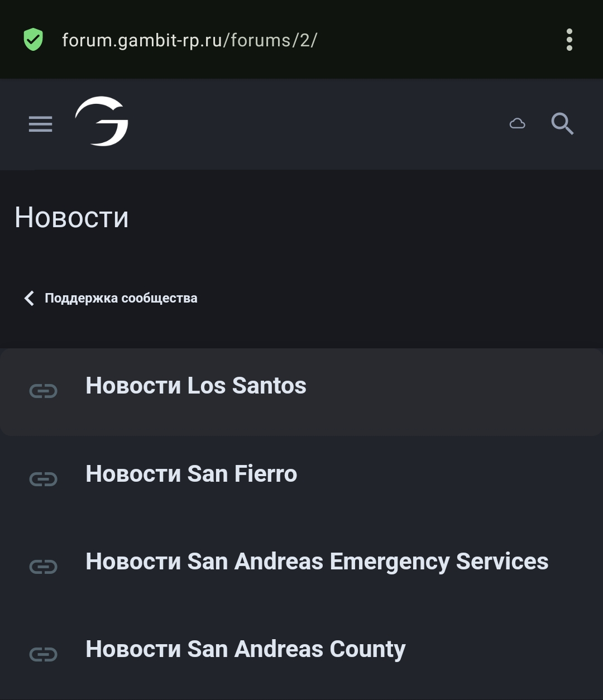Click the back chevron arrow
The height and width of the screenshot is (700, 603).
click(x=30, y=298)
